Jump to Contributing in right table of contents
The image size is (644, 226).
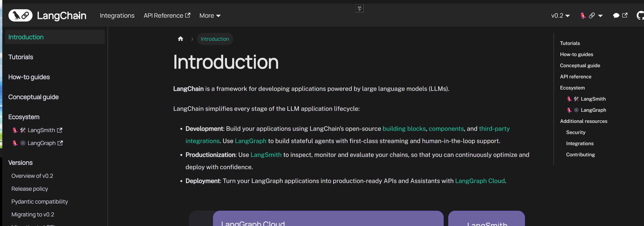[580, 155]
